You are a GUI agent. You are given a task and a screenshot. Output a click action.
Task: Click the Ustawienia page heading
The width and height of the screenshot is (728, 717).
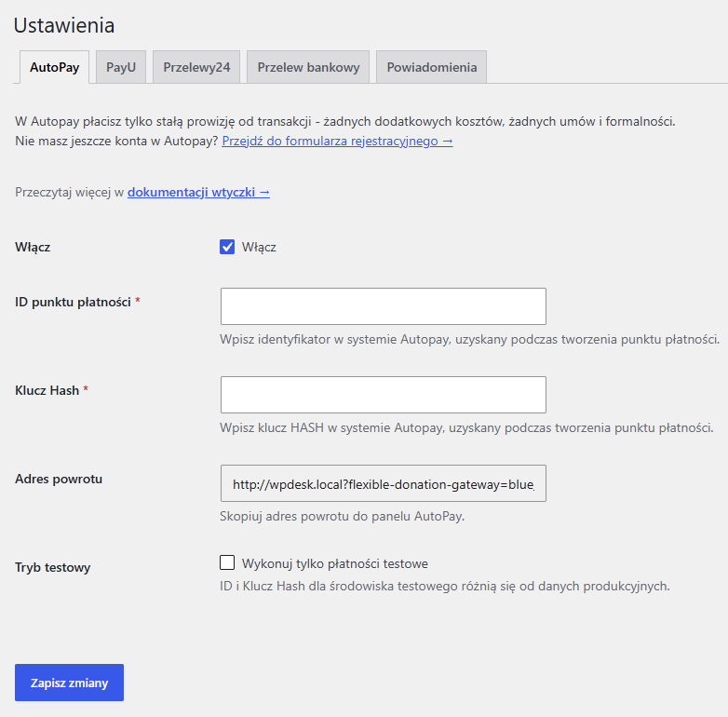point(64,25)
